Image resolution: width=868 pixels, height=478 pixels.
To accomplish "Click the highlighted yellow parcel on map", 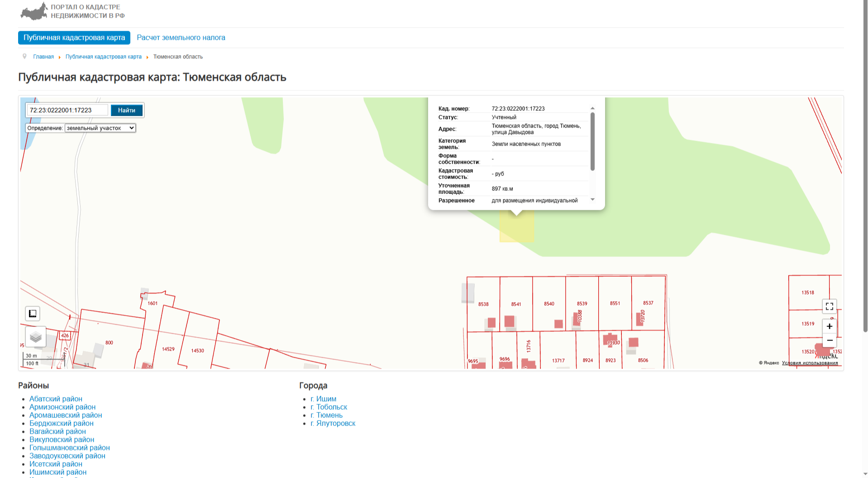I will pyautogui.click(x=516, y=230).
